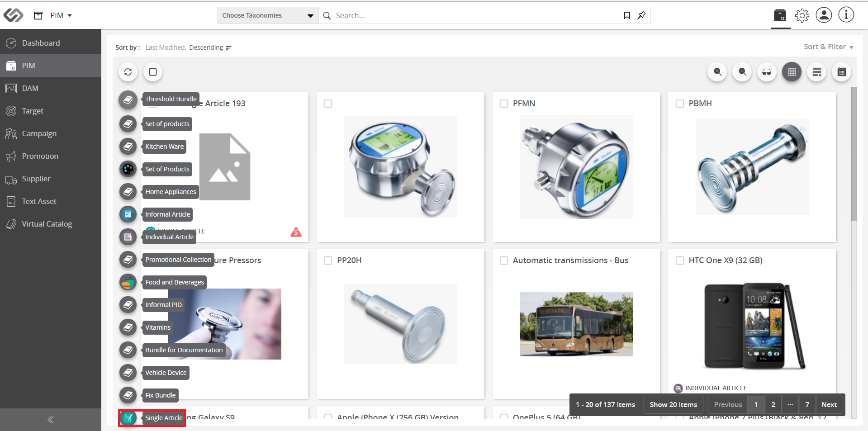Open the settings gear
The height and width of the screenshot is (431, 868).
pos(802,15)
